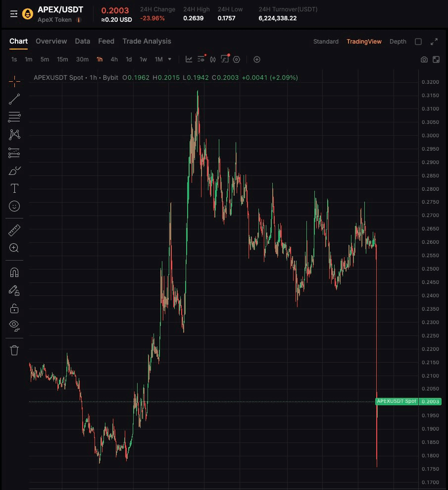Toggle hide all drawings eye icon

[14, 326]
